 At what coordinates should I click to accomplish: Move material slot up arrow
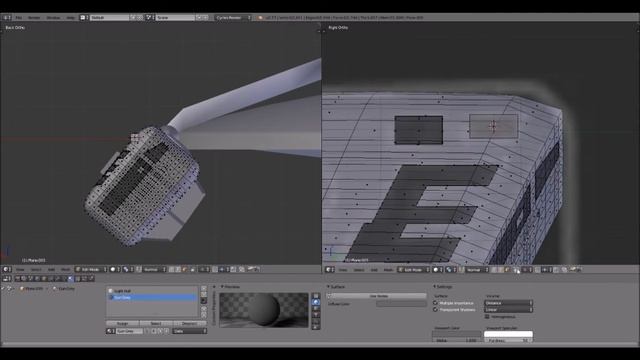[204, 309]
